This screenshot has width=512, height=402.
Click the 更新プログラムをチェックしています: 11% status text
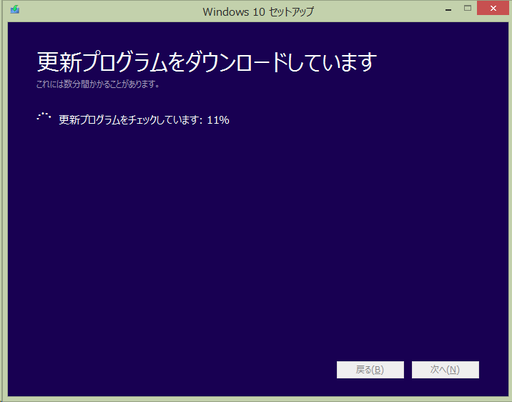tap(144, 120)
